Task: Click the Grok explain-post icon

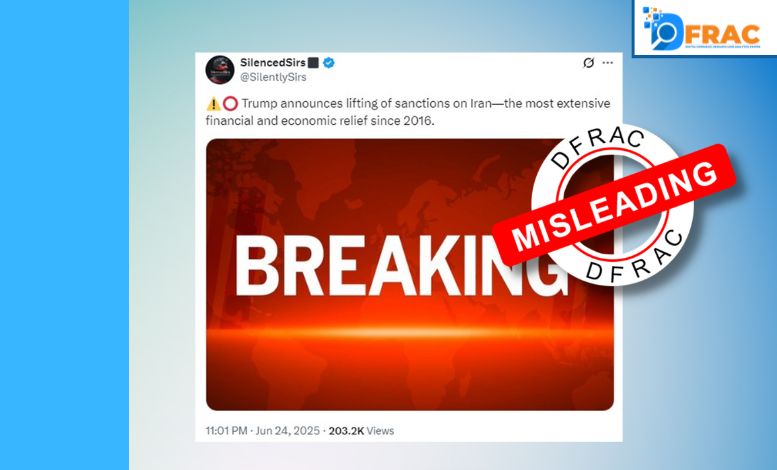Action: 588,63
